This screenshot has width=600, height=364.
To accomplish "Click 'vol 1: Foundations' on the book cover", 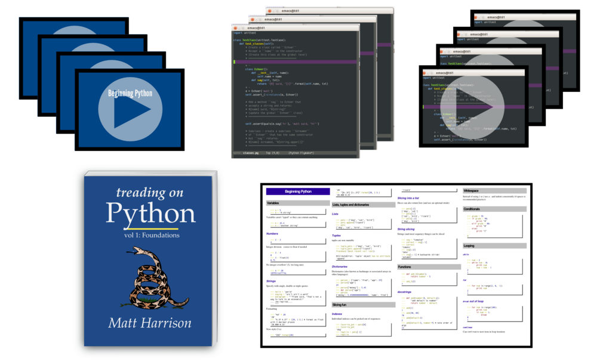I will click(x=152, y=235).
